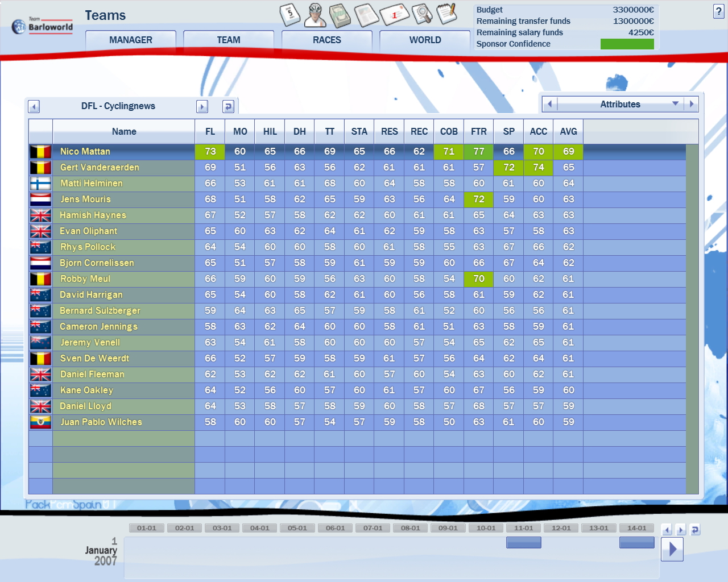Image resolution: width=728 pixels, height=582 pixels.
Task: Click the cyclist rider icon
Action: [x=315, y=15]
